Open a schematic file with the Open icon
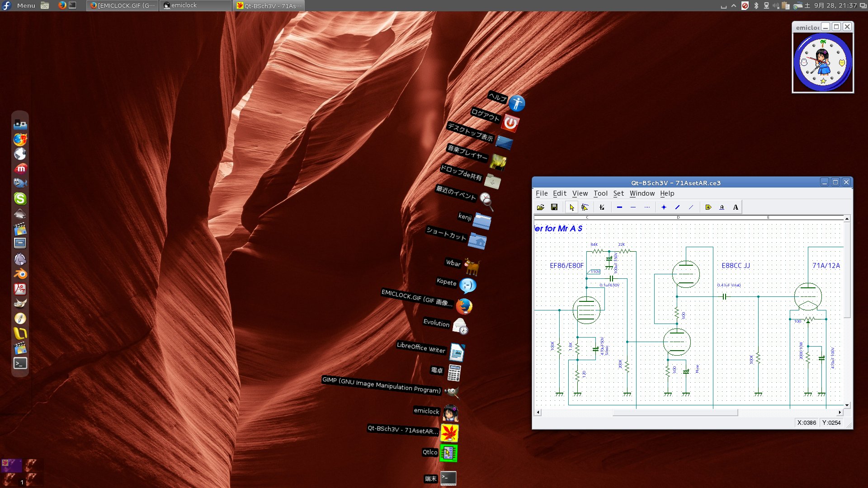This screenshot has width=868, height=488. 541,207
